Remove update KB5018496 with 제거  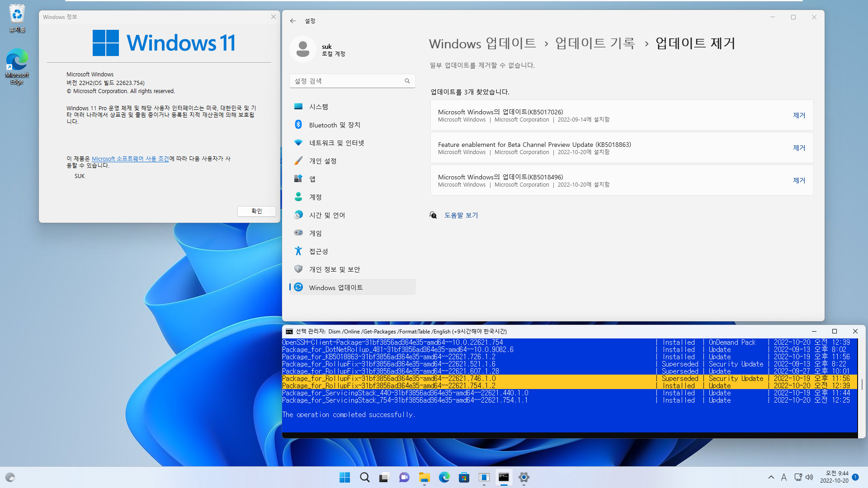point(799,180)
